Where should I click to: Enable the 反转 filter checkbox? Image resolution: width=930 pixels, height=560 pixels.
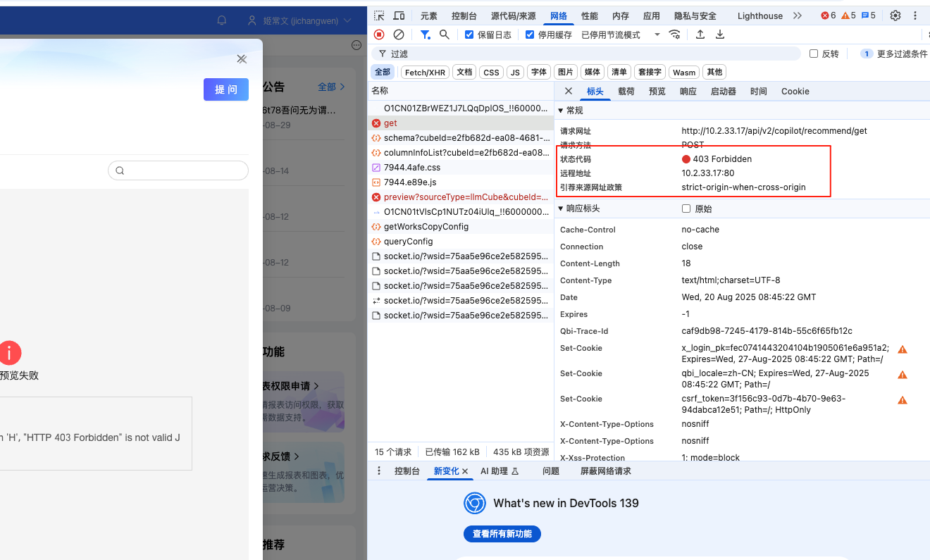tap(814, 54)
